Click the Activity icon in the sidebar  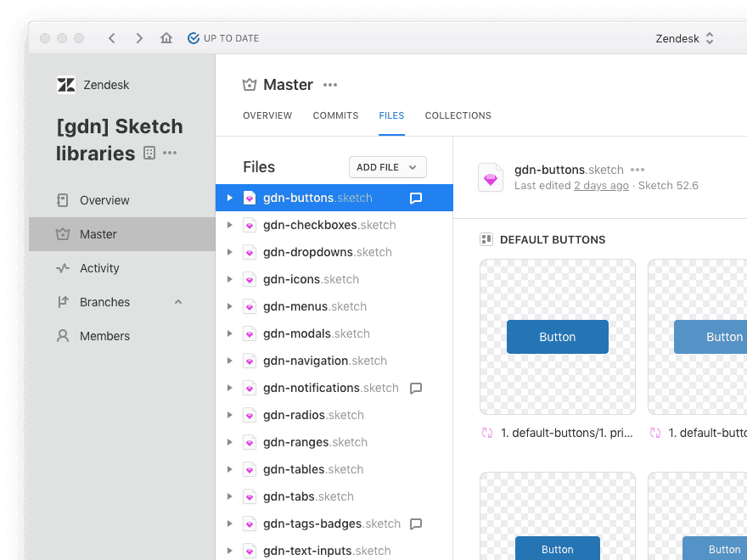click(x=62, y=268)
